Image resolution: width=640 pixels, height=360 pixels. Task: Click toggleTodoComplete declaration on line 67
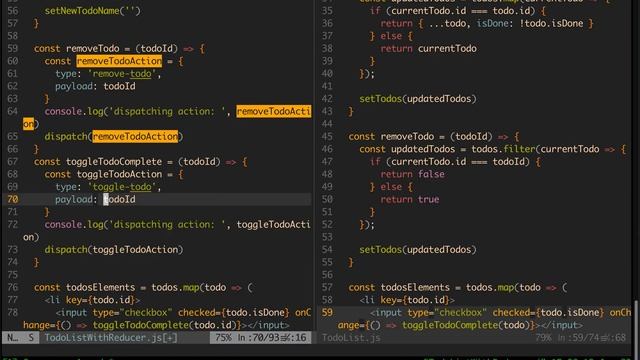click(x=114, y=162)
